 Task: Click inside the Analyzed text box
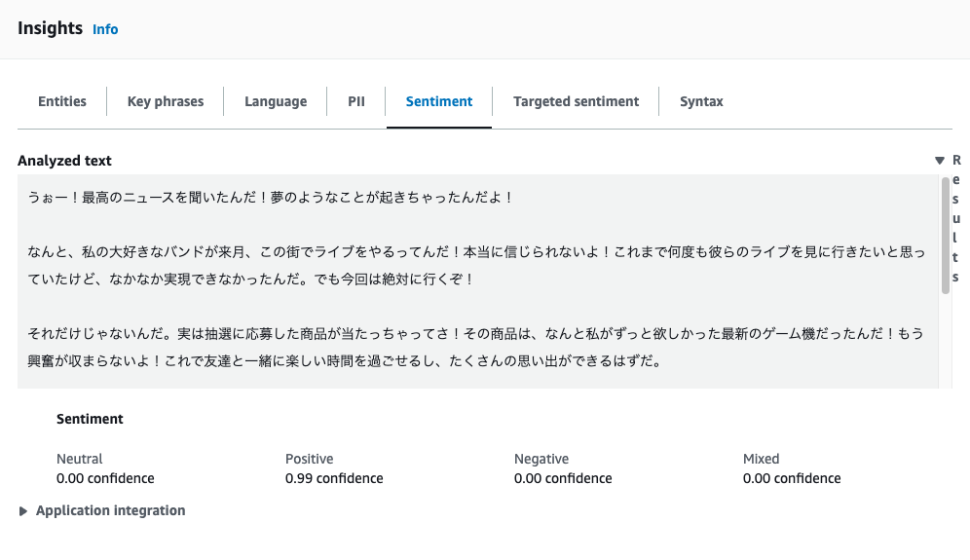pyautogui.click(x=477, y=281)
